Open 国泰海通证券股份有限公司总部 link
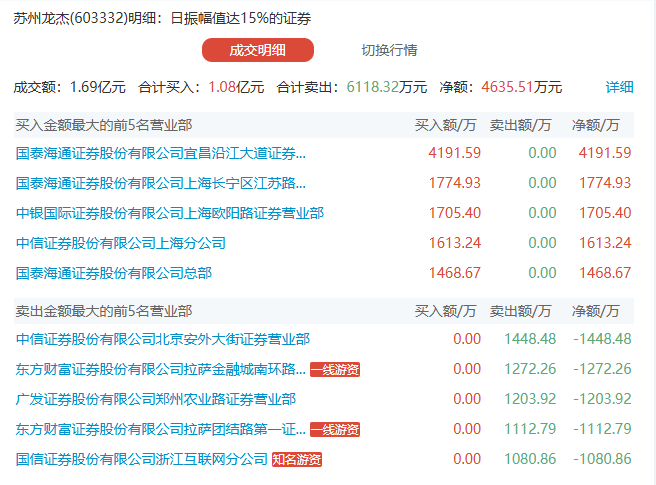This screenshot has width=656, height=485. point(114,273)
